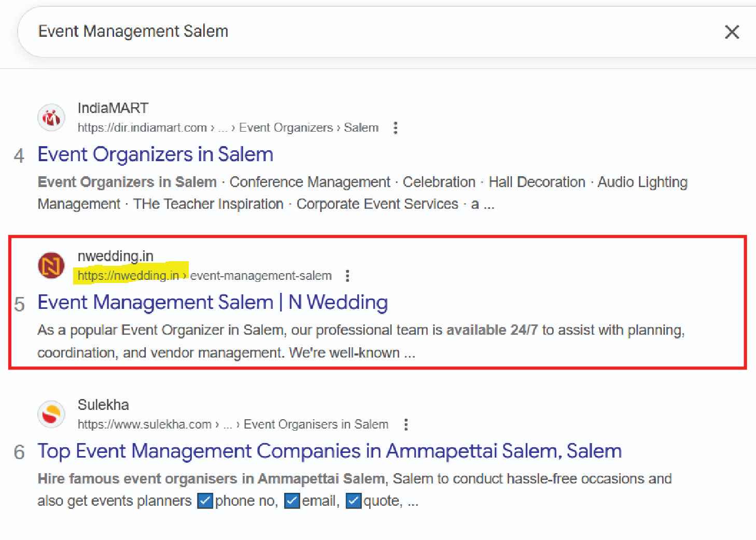Viewport: 756px width, 540px height.
Task: Open three-dot menu beside IndiaMART URL
Action: pyautogui.click(x=396, y=128)
